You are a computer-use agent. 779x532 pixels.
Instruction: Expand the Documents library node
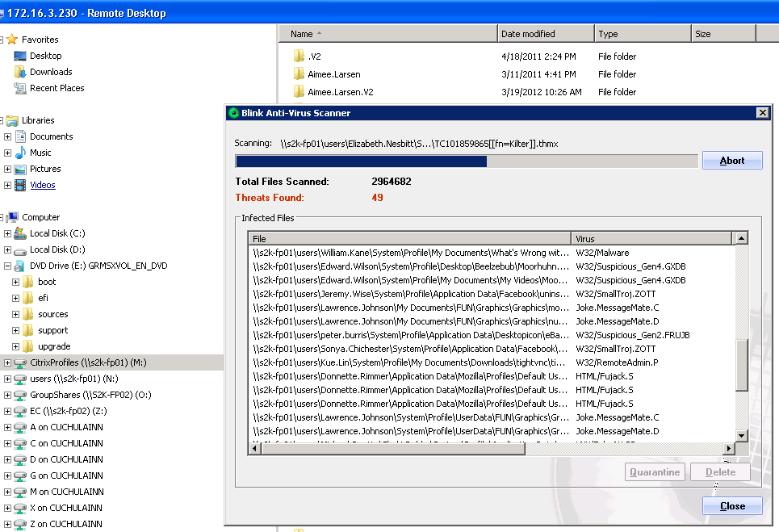click(x=7, y=136)
